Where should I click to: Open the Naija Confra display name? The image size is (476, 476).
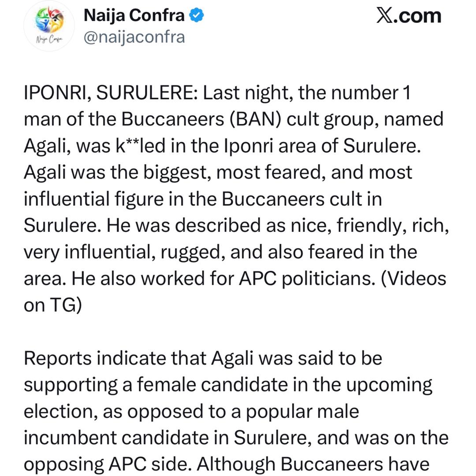134,16
